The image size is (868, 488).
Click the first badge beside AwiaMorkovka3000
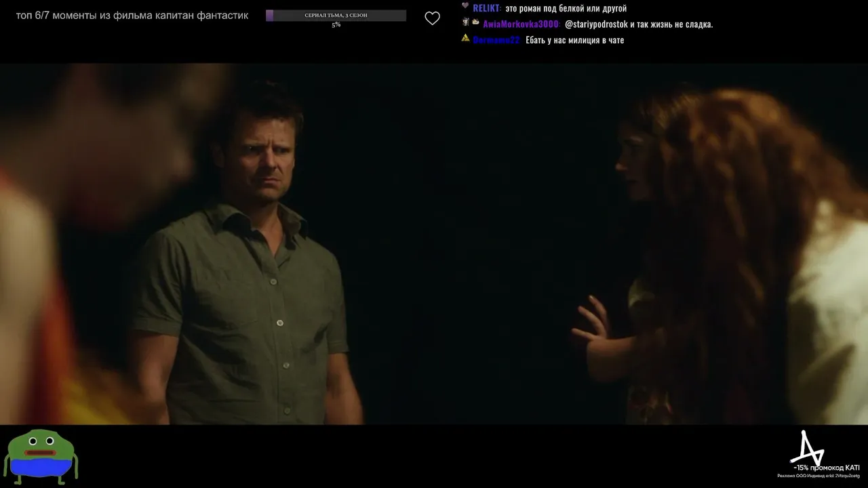tap(465, 22)
